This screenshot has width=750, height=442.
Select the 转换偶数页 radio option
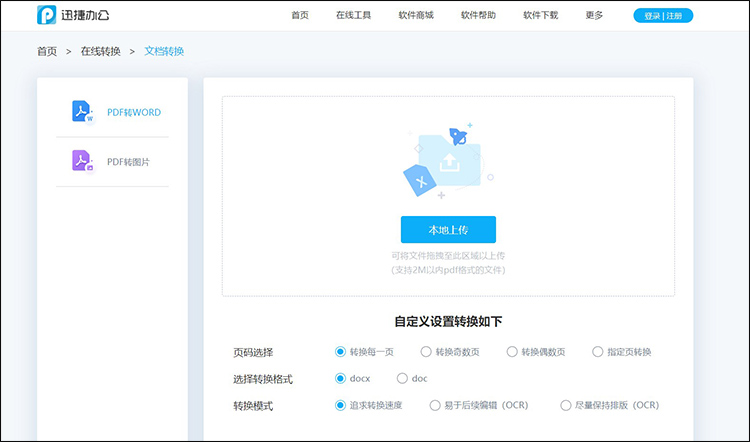pyautogui.click(x=536, y=352)
